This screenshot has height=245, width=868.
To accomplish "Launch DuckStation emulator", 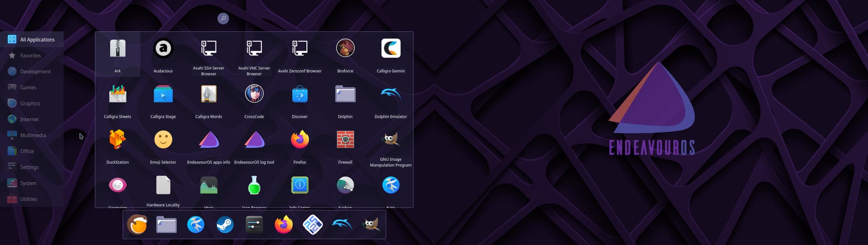I will point(118,146).
